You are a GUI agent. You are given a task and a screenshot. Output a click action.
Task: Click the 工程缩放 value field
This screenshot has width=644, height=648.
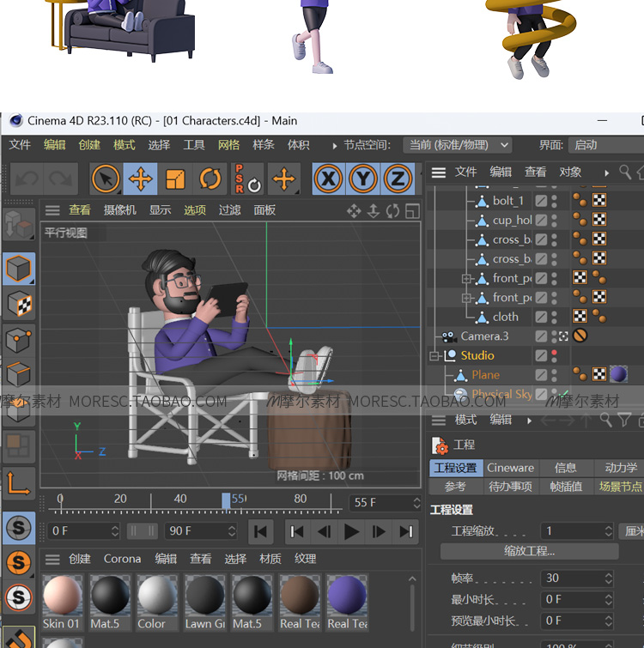[577, 531]
